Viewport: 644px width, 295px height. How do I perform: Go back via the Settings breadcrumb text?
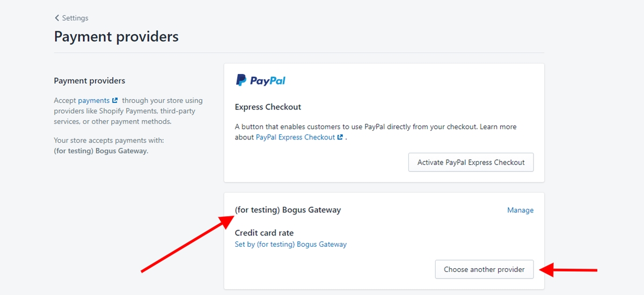[x=75, y=18]
